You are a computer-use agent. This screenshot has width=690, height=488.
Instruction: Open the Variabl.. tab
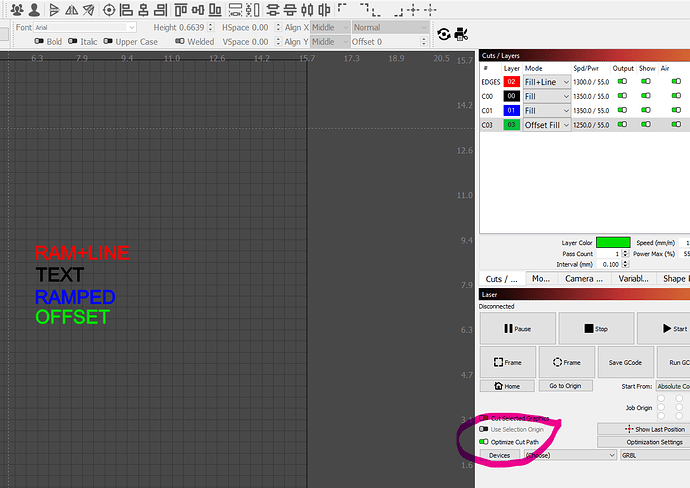coord(633,279)
